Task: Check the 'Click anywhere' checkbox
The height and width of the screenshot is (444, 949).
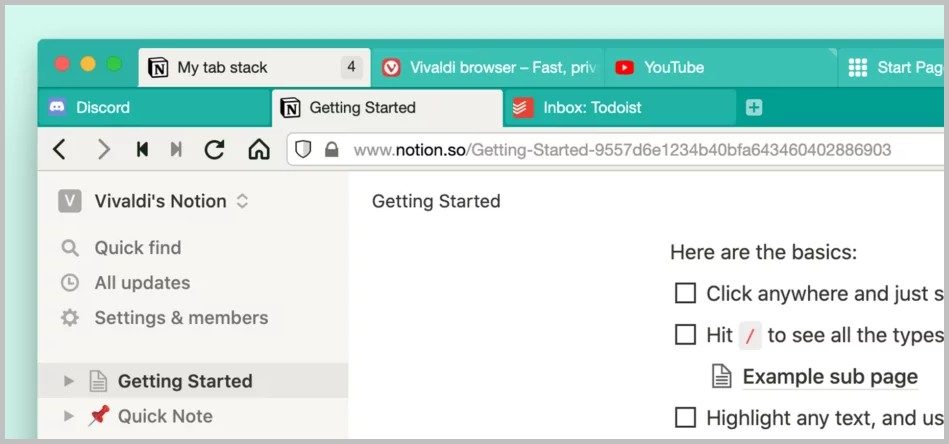Action: coord(685,293)
